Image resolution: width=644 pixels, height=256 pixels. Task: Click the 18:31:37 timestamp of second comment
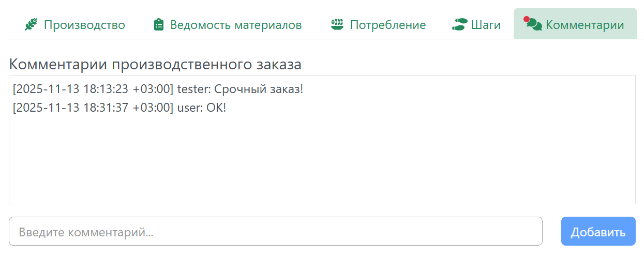pos(106,108)
